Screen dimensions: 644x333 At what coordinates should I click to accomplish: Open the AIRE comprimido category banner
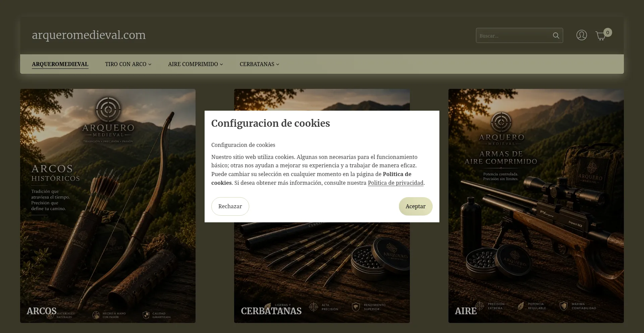pos(536,206)
